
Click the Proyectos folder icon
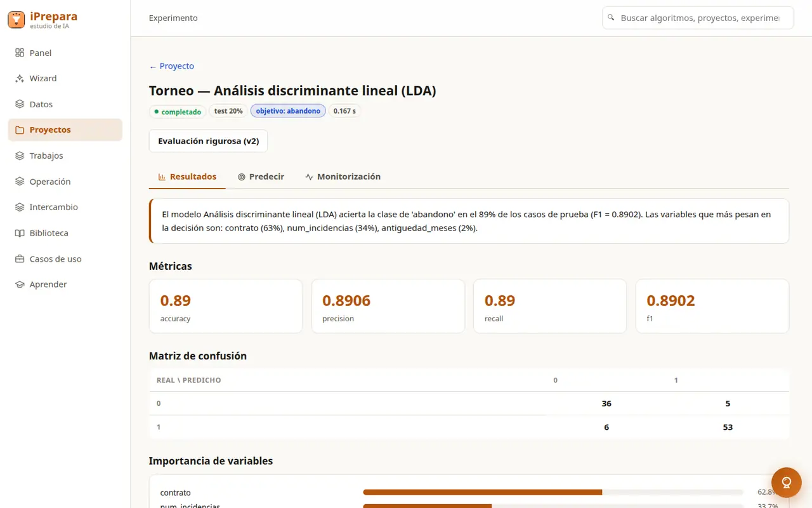point(20,130)
